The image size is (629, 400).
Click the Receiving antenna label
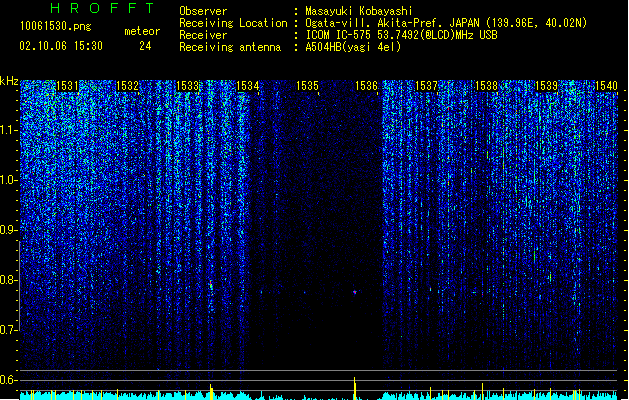230,47
